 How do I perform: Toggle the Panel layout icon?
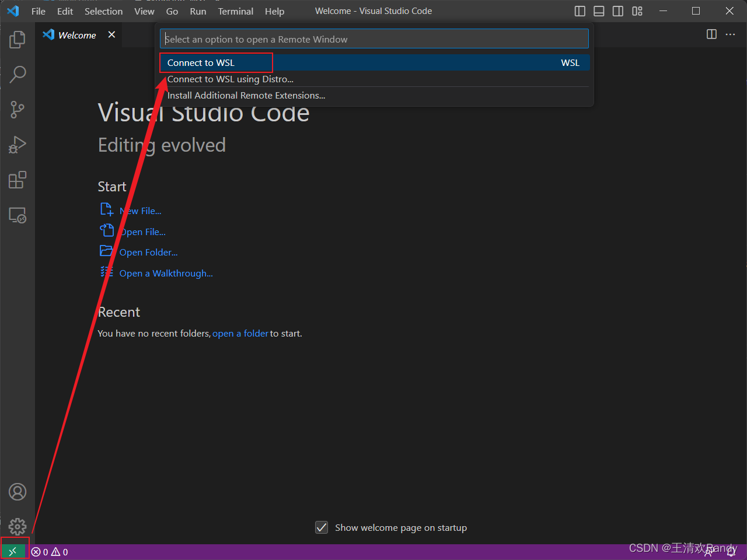click(599, 11)
